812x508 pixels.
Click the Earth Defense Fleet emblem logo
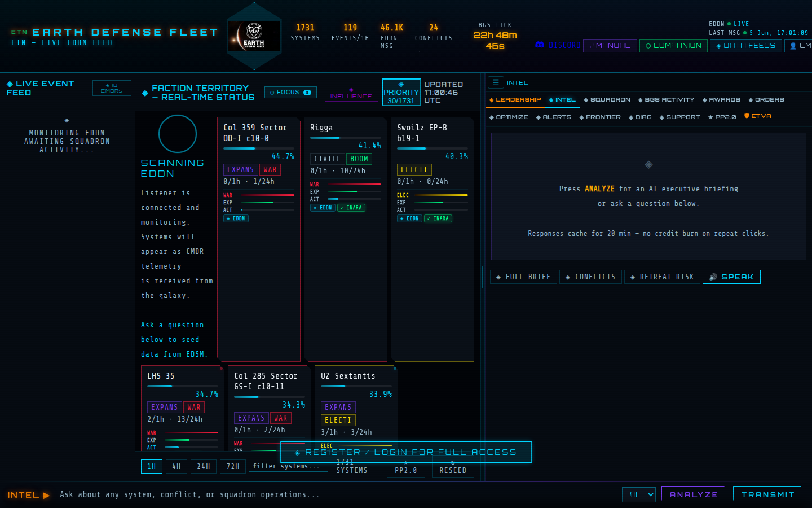point(254,36)
